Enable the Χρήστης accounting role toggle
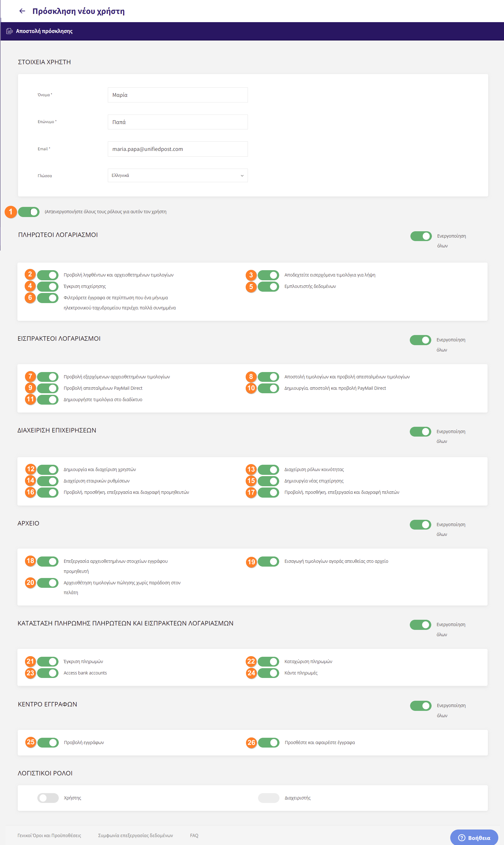The width and height of the screenshot is (504, 845). pyautogui.click(x=48, y=798)
